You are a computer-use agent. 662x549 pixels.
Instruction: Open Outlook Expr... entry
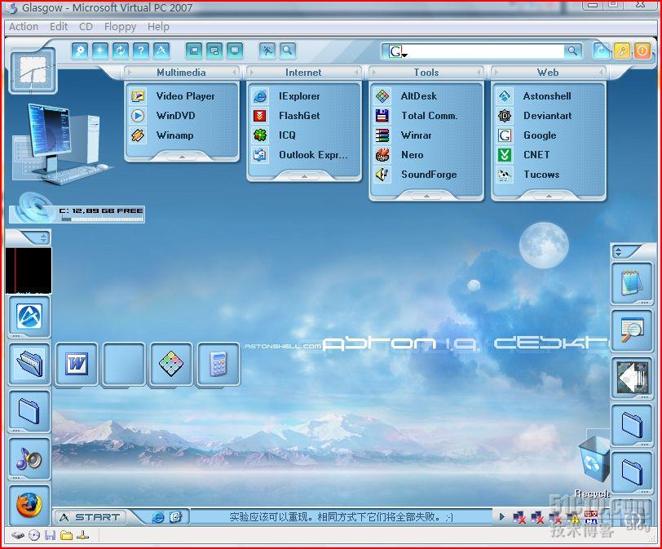click(304, 155)
